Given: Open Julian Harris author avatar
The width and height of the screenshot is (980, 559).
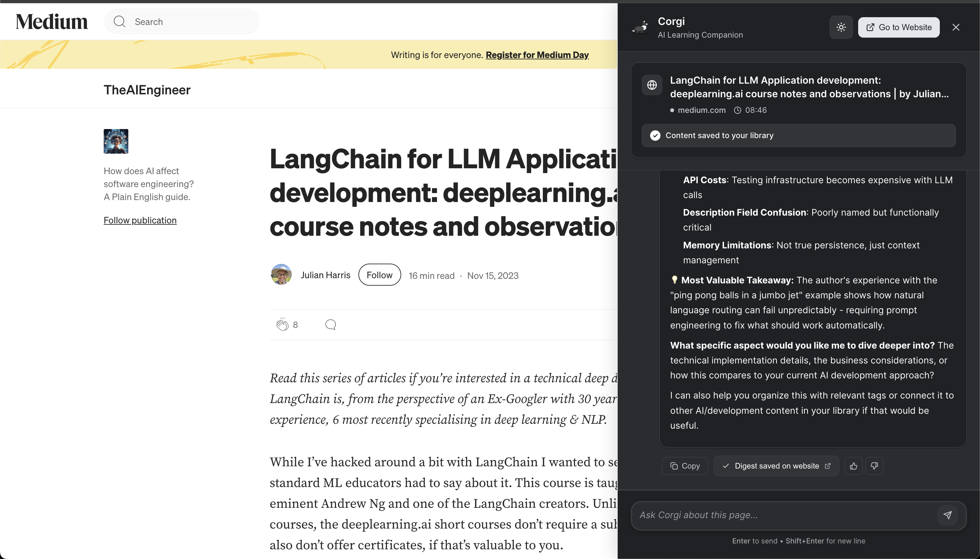Looking at the screenshot, I should pos(281,275).
